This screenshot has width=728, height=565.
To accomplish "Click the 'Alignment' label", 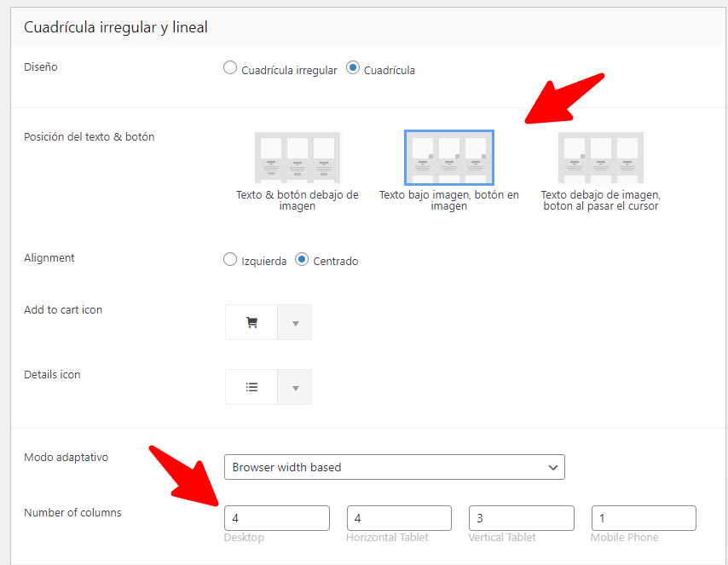I will coord(49,258).
